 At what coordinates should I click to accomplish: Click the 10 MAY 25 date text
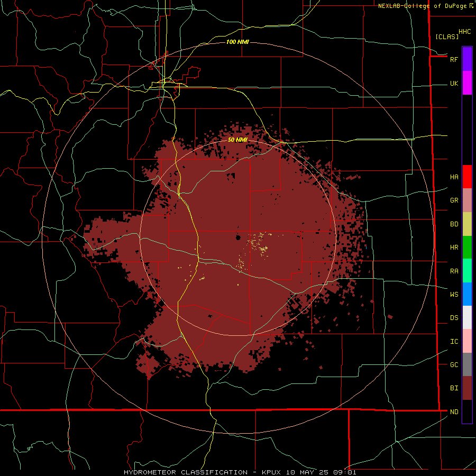point(307,472)
